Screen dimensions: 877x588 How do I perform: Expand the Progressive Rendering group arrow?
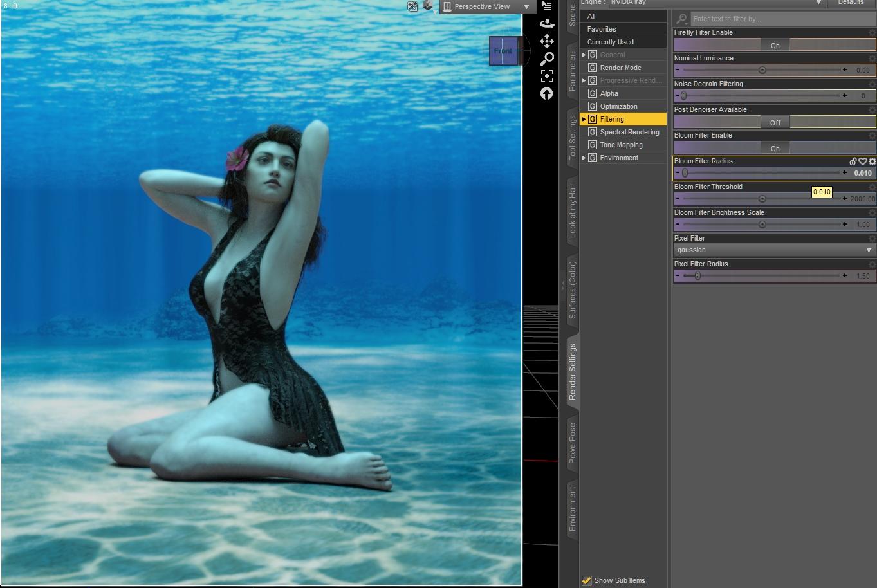(x=584, y=80)
